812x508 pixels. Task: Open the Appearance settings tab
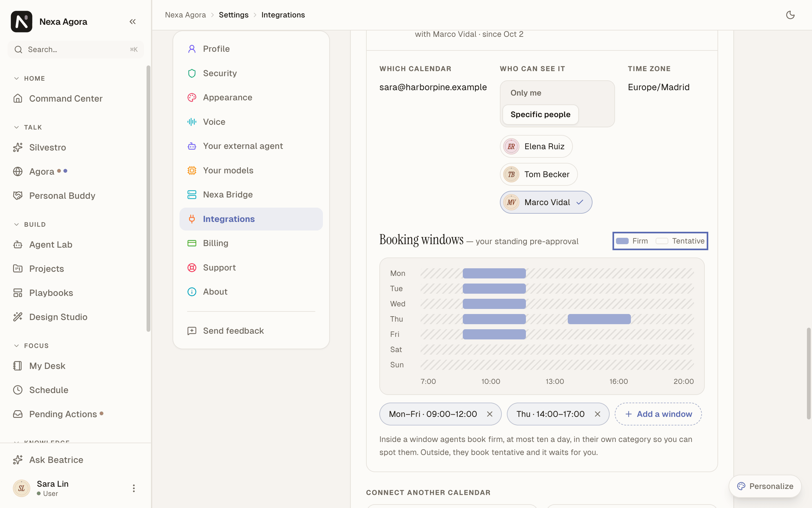click(x=251, y=97)
